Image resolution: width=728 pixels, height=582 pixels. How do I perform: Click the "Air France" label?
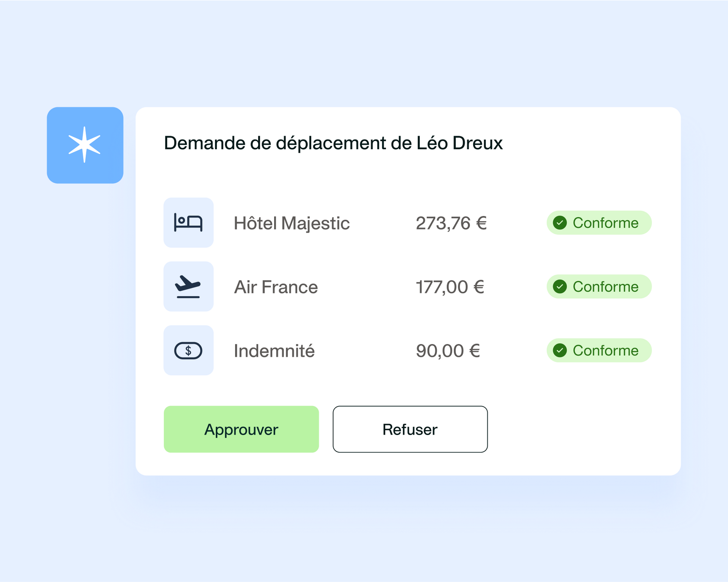pyautogui.click(x=276, y=287)
